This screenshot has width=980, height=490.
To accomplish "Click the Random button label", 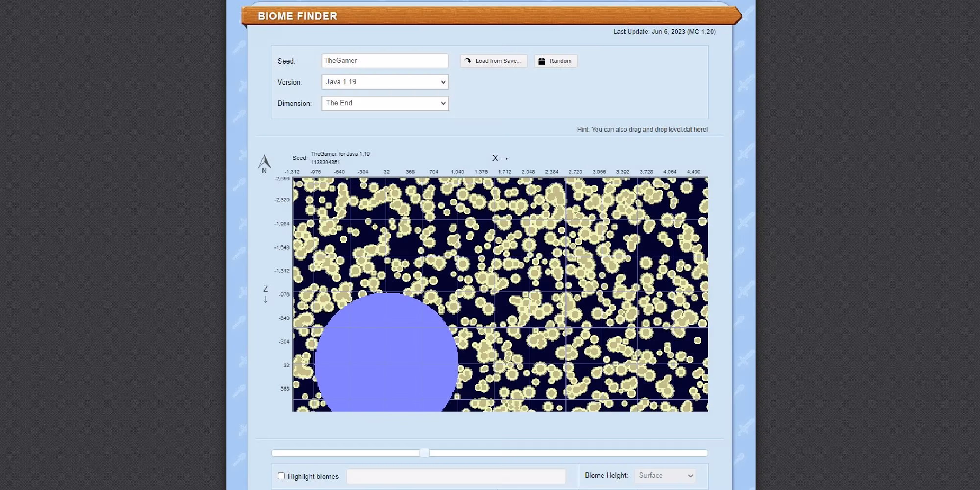I will (560, 61).
